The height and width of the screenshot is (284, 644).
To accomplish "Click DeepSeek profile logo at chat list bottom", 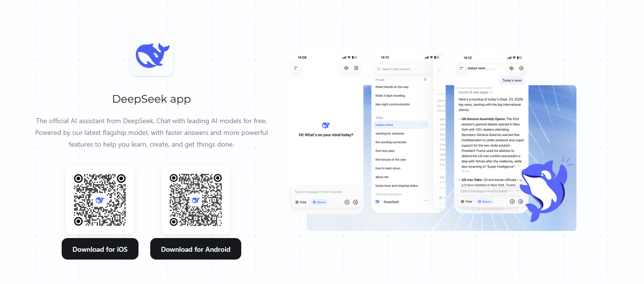I will [378, 201].
